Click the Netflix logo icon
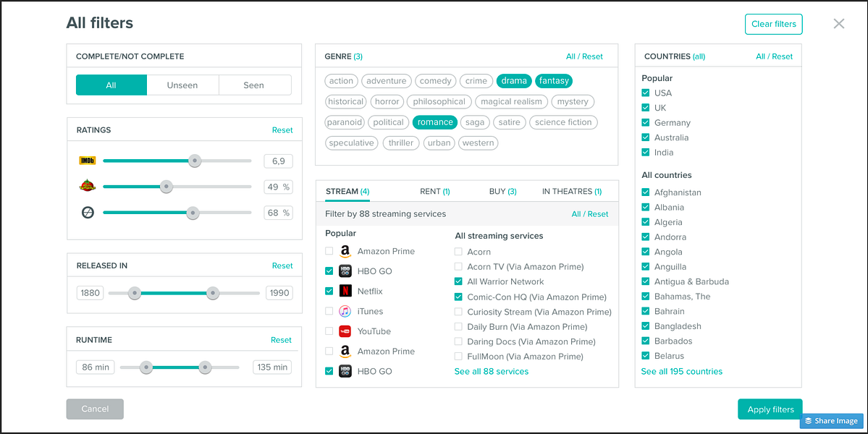The image size is (868, 434). [345, 291]
